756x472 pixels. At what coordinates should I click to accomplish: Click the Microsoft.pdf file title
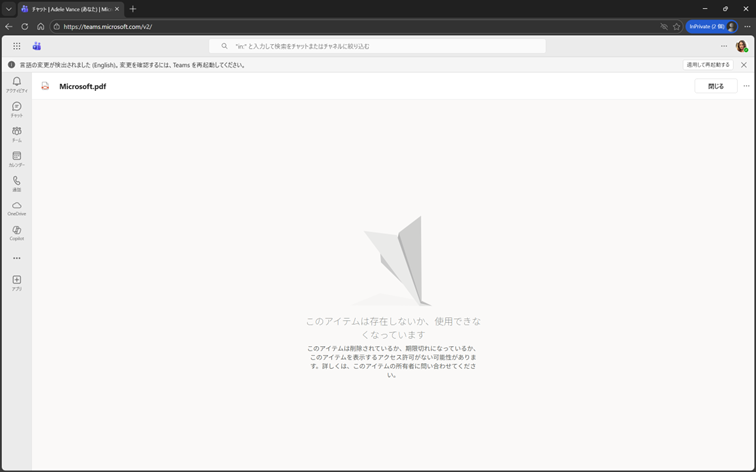point(82,86)
